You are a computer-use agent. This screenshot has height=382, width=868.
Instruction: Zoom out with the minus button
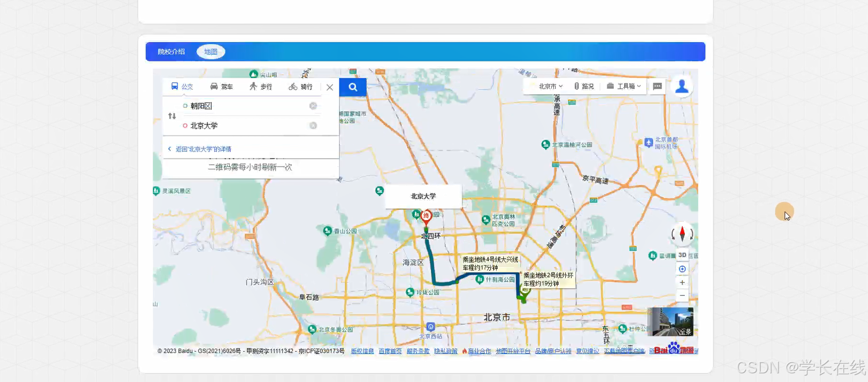682,295
